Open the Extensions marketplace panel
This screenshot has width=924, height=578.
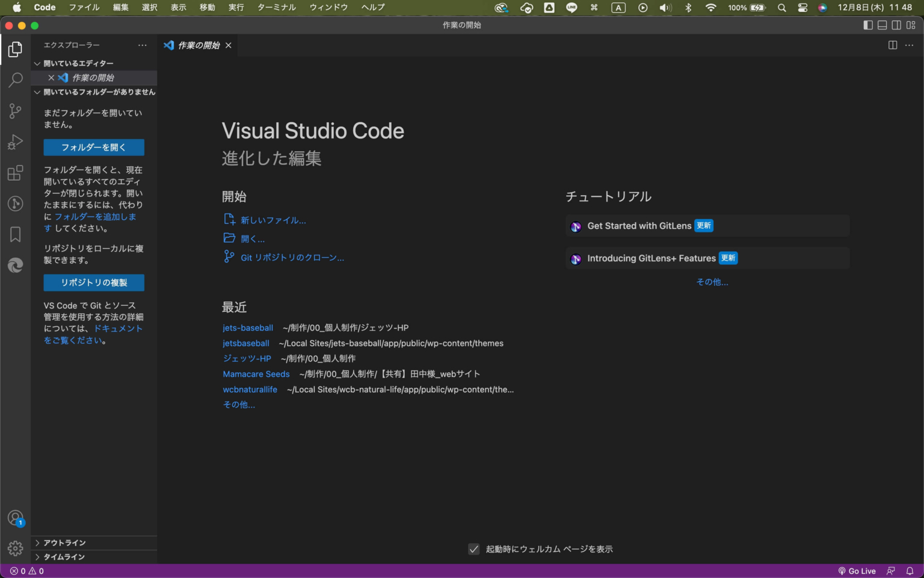coord(15,173)
